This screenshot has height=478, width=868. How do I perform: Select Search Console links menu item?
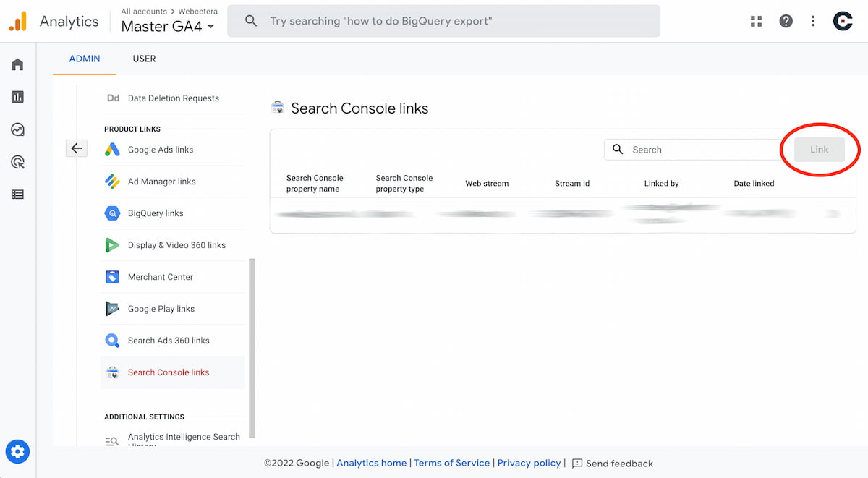click(173, 372)
